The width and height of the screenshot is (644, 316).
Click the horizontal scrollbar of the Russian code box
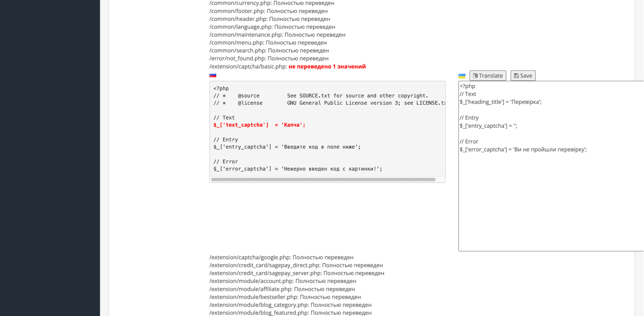click(323, 179)
